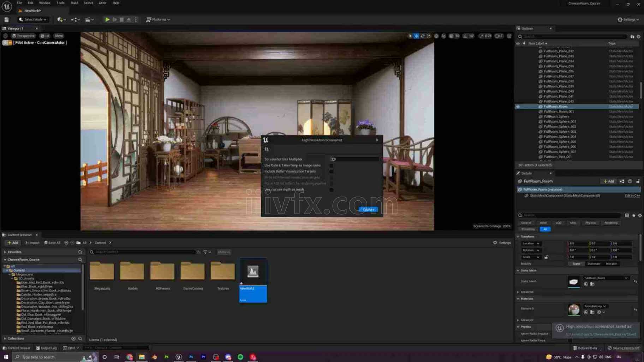Open the Build menu
This screenshot has width=644, height=362.
pos(74,3)
